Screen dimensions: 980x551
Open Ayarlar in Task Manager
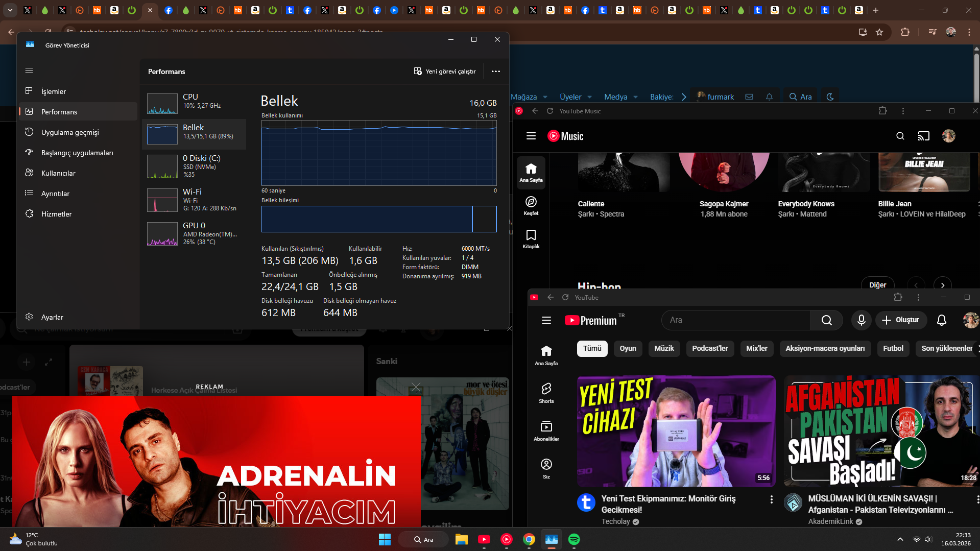78,317
